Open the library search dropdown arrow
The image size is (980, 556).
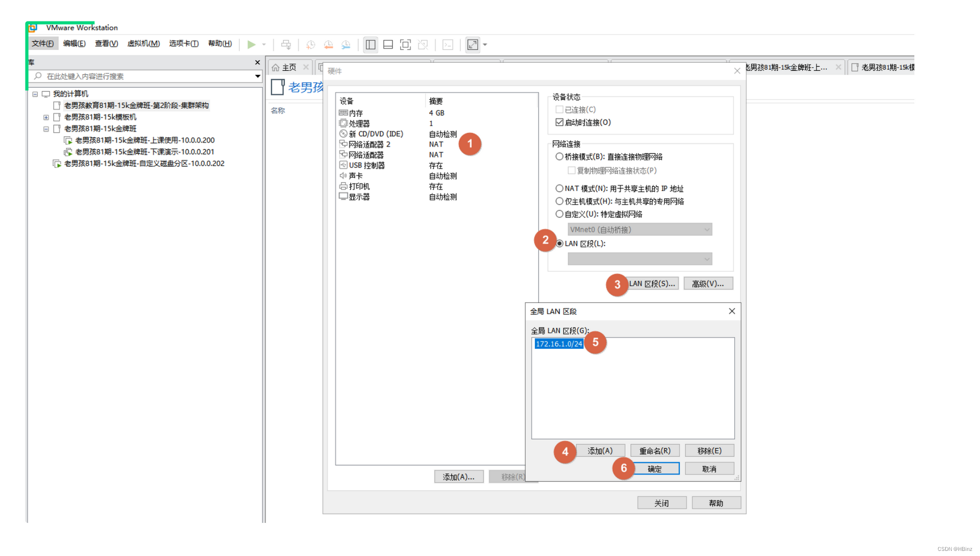click(258, 76)
